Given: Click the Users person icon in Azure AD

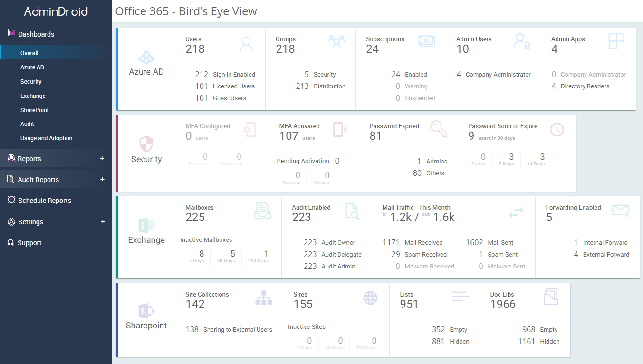Looking at the screenshot, I should click(x=247, y=44).
